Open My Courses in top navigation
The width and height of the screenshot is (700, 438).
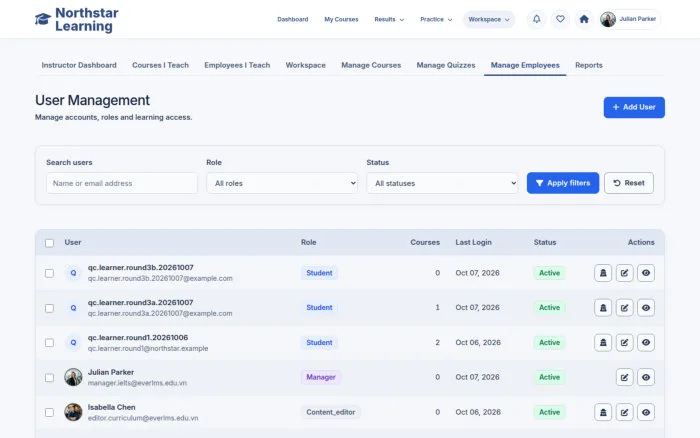(342, 19)
